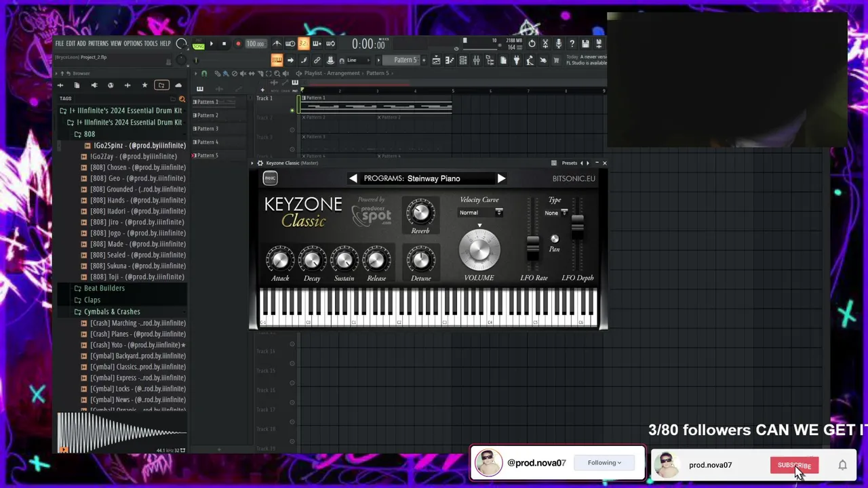Open the ADD menu
This screenshot has height=488, width=868.
click(x=81, y=44)
